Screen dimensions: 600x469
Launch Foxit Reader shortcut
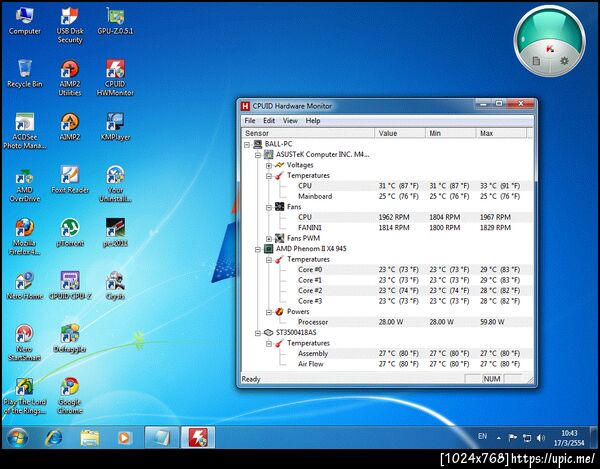70,180
